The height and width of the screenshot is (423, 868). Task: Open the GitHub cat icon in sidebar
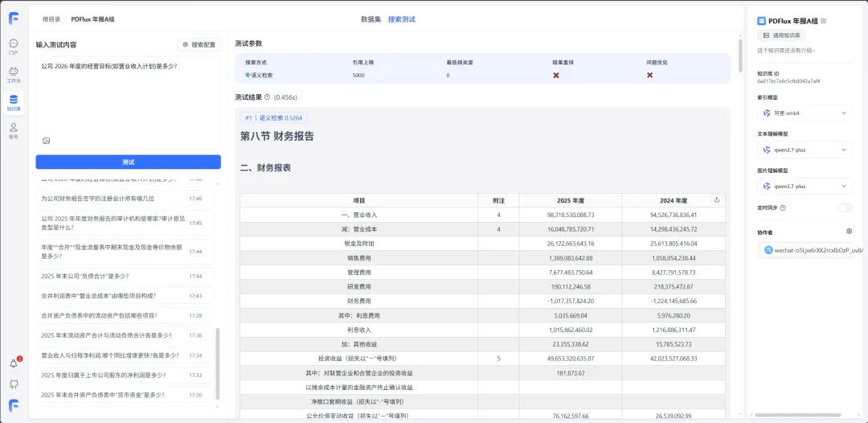[x=14, y=384]
